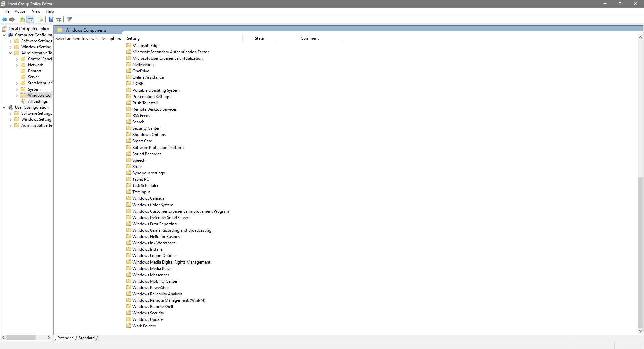The image size is (644, 349).
Task: Click vertical scrollbar up arrow
Action: tap(640, 38)
